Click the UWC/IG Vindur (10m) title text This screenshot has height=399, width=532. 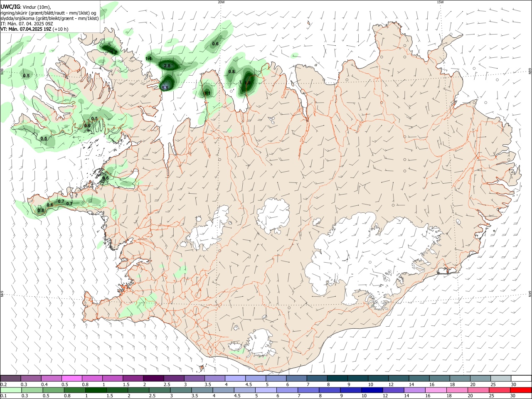point(25,7)
